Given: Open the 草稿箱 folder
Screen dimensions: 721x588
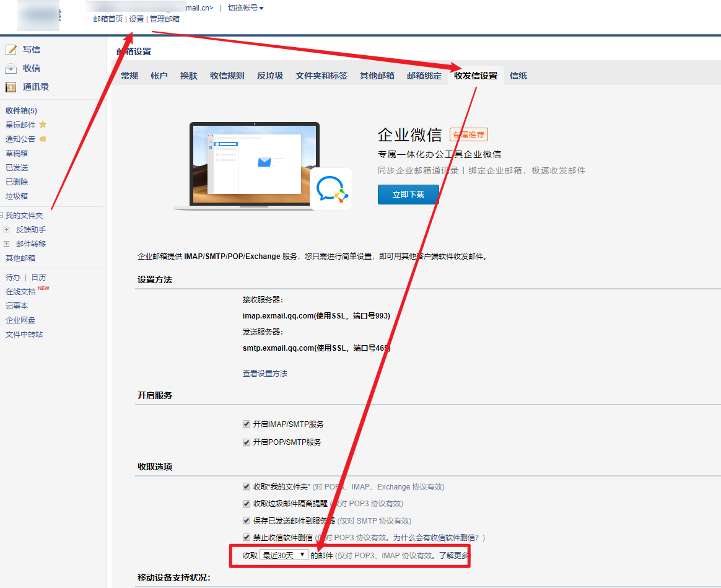Looking at the screenshot, I should (x=17, y=153).
